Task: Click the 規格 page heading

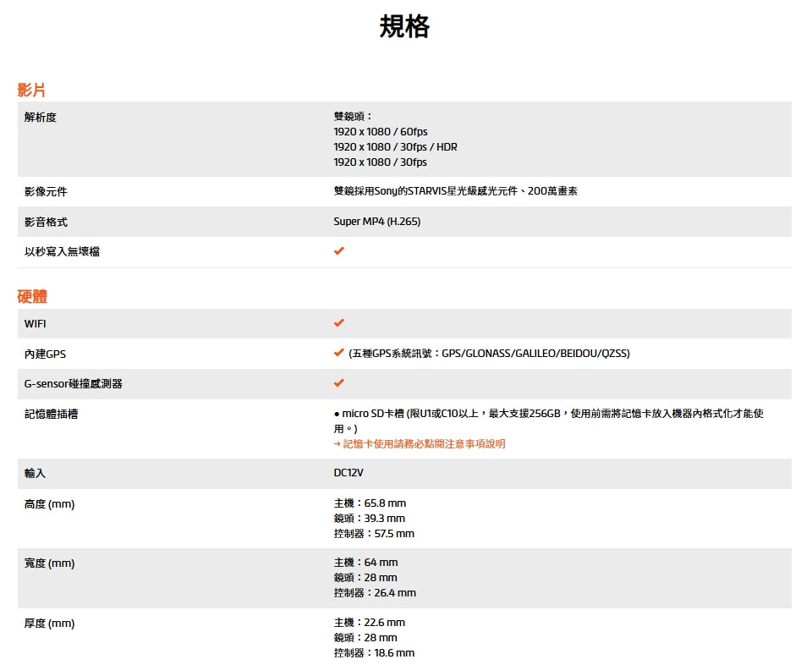Action: (x=404, y=27)
